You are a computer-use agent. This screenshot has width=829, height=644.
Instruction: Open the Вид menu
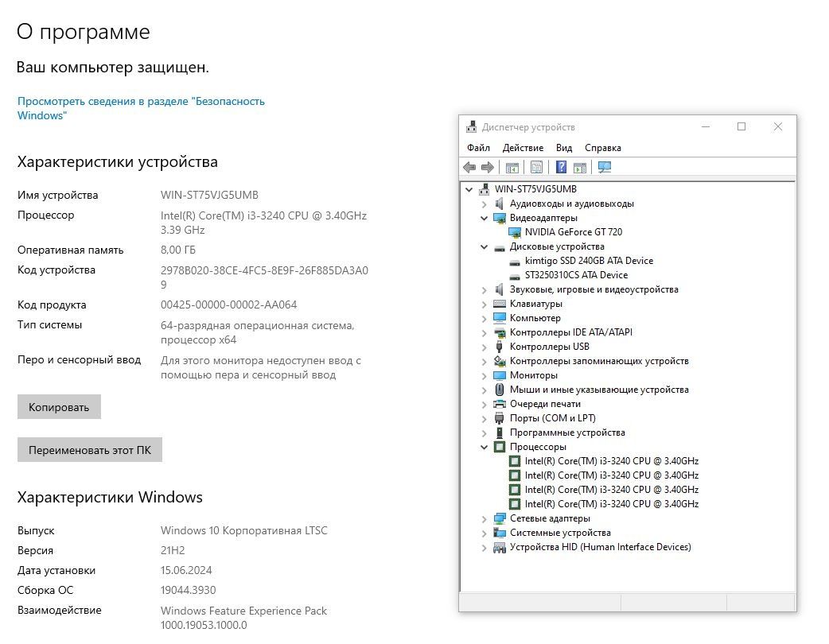pos(564,148)
